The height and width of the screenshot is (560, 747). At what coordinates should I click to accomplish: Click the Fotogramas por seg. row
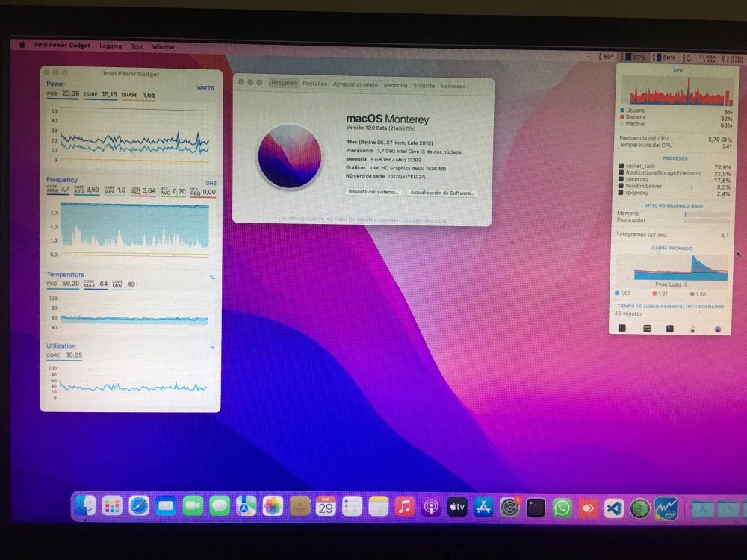click(x=673, y=234)
